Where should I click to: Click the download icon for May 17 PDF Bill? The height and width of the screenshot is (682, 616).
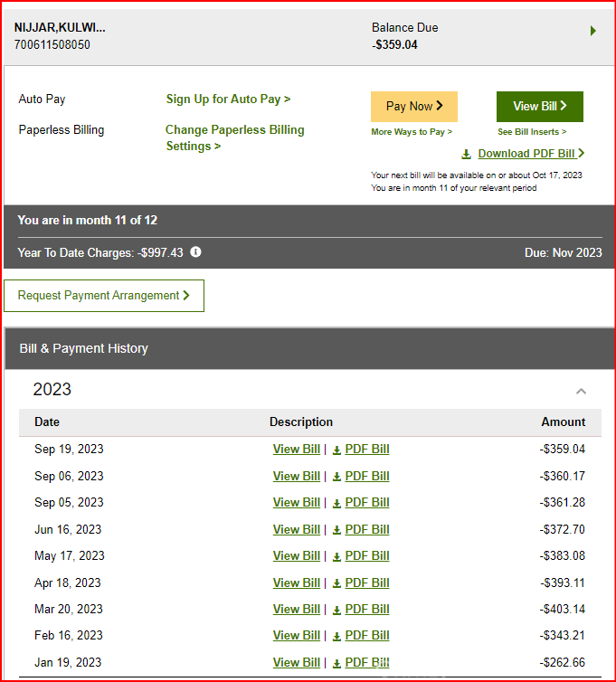[x=336, y=556]
